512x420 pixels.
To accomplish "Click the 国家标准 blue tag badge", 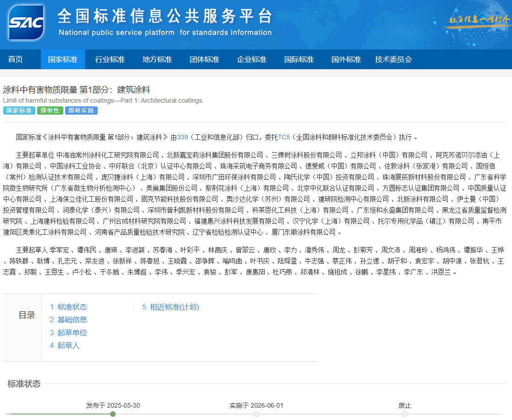I will pos(19,111).
